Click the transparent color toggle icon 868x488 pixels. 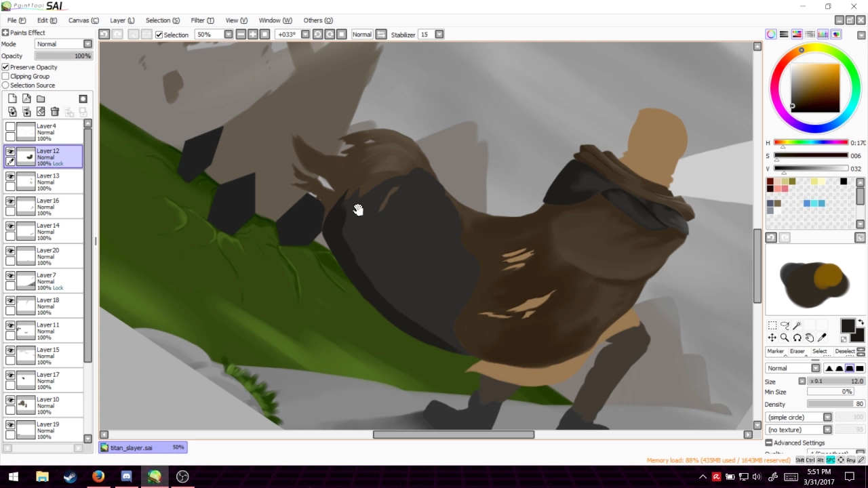pyautogui.click(x=844, y=339)
